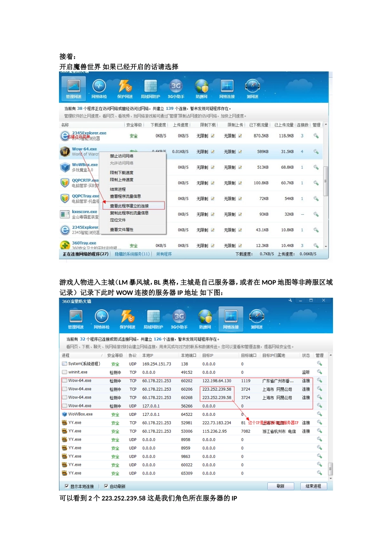Click the manage wrench for YY.exe port 53006
The width and height of the screenshot is (392, 555).
click(319, 431)
